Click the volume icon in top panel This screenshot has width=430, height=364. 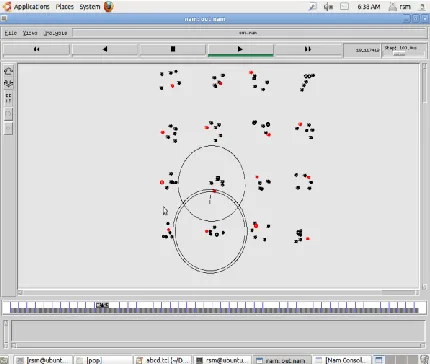coord(328,7)
